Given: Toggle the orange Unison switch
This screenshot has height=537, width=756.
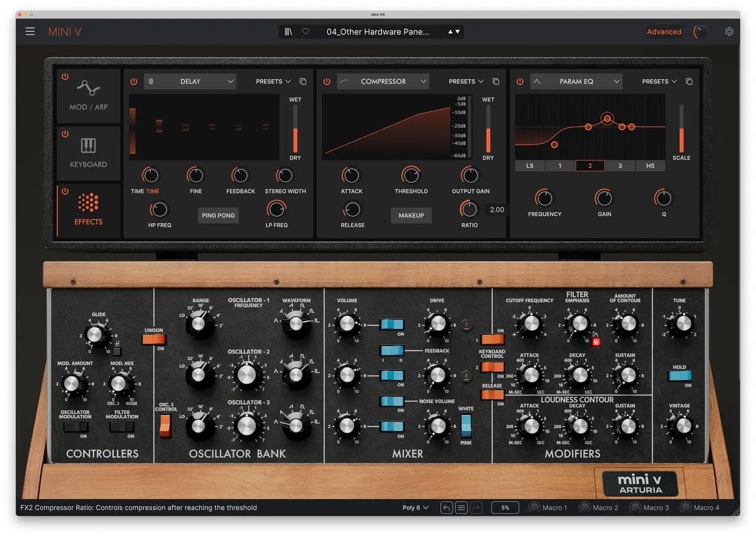Looking at the screenshot, I should (x=154, y=340).
